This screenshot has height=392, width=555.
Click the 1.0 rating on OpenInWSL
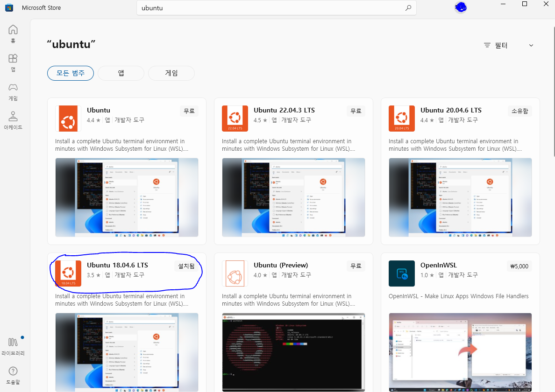click(427, 275)
